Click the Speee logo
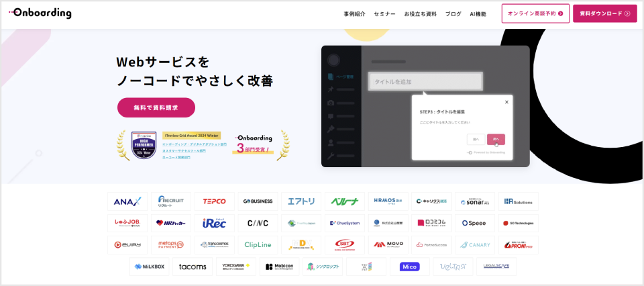Screen dimensions: 644x286 (x=475, y=223)
